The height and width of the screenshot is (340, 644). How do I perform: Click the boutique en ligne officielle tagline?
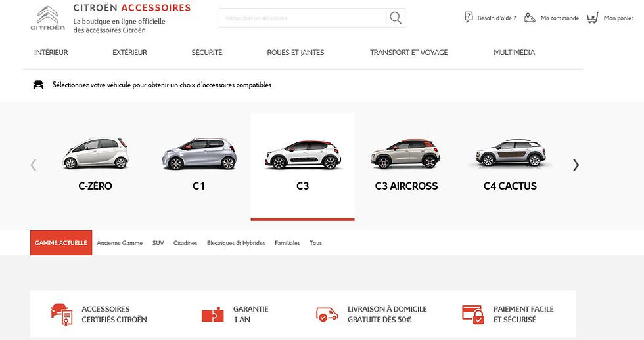119,26
